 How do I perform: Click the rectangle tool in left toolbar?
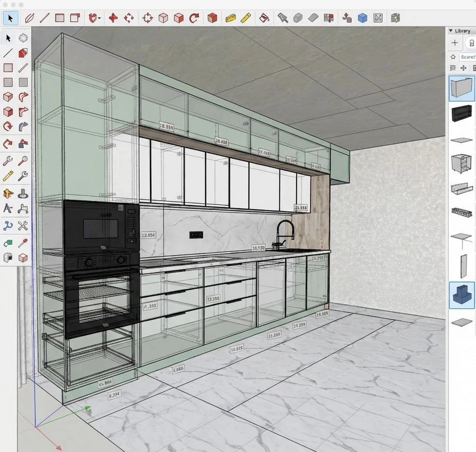[x=8, y=67]
